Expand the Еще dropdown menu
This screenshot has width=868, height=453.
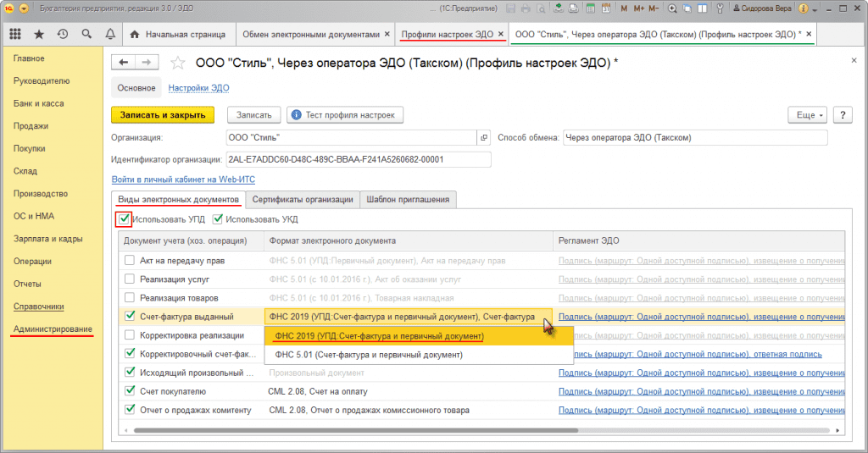[808, 115]
